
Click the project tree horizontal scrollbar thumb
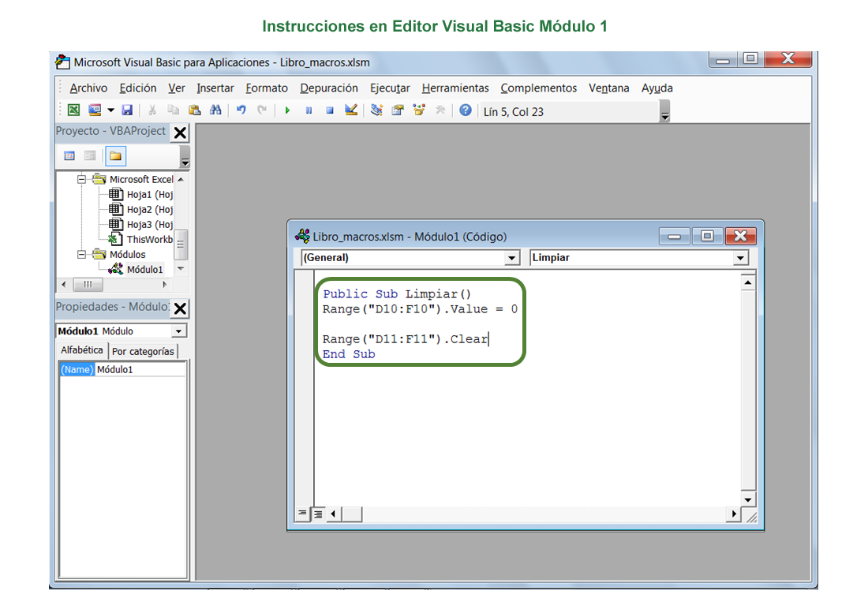point(88,285)
